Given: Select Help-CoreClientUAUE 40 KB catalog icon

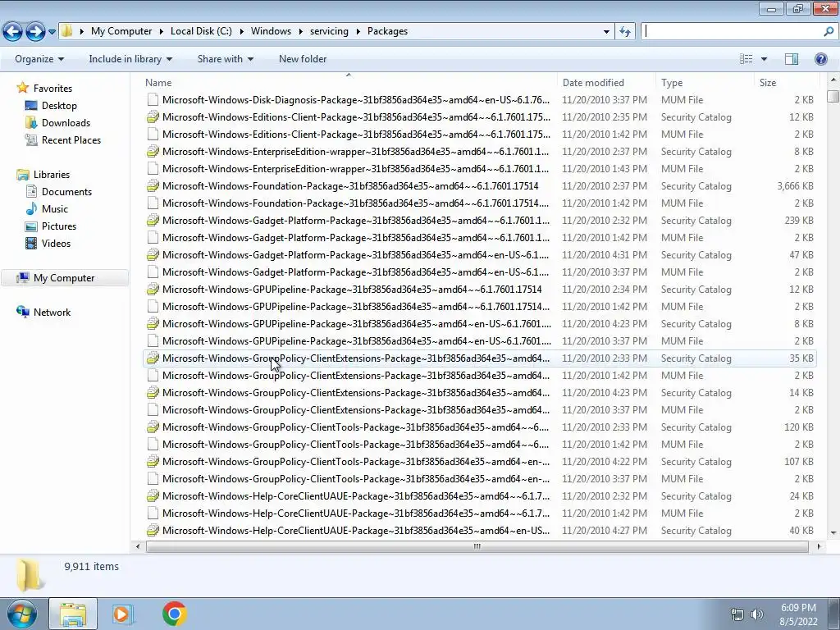Looking at the screenshot, I should pos(153,531).
